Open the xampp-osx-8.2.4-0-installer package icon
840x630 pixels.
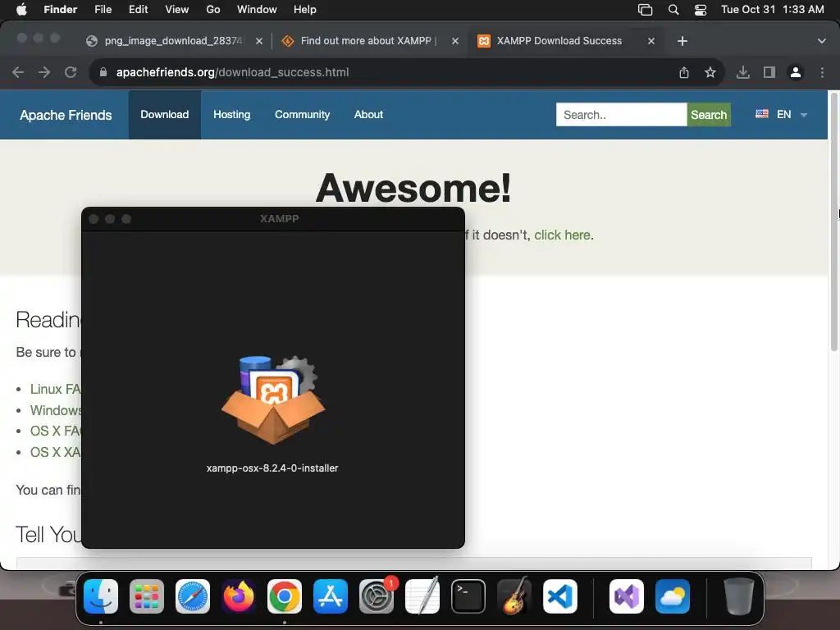[272, 399]
